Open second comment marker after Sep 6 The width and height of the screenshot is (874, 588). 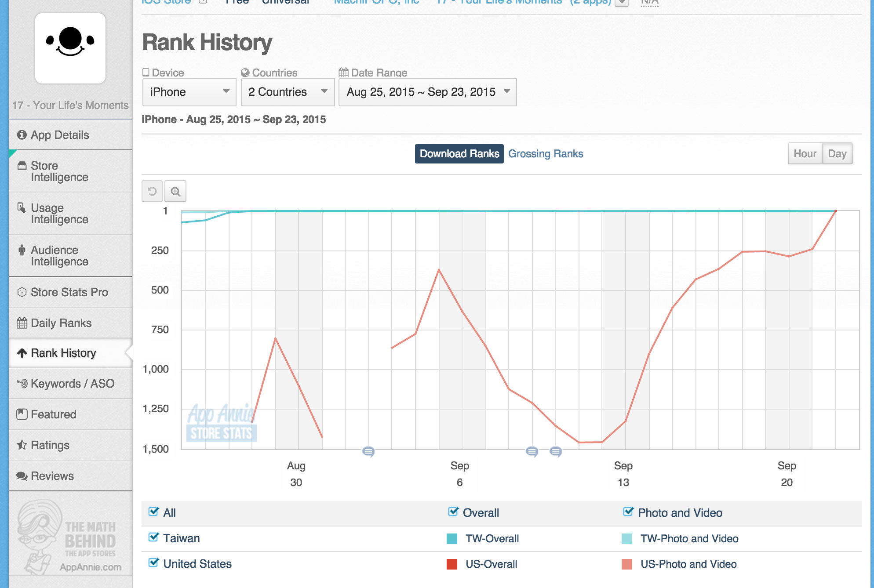[556, 451]
